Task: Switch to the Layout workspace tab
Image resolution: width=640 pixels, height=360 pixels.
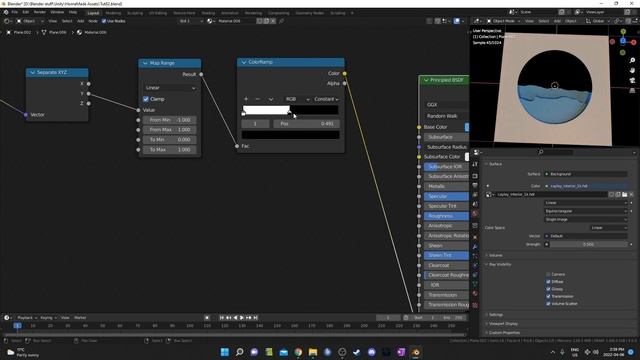Action: pos(93,13)
